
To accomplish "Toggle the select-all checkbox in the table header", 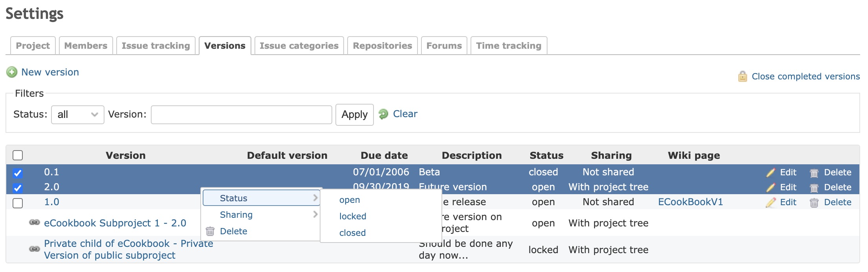I will 18,155.
